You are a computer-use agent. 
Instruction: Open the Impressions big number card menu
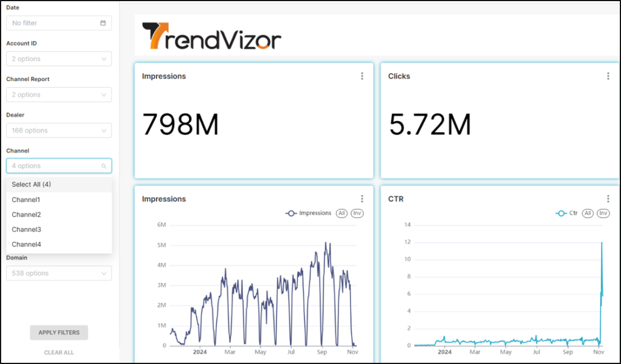[x=362, y=76]
